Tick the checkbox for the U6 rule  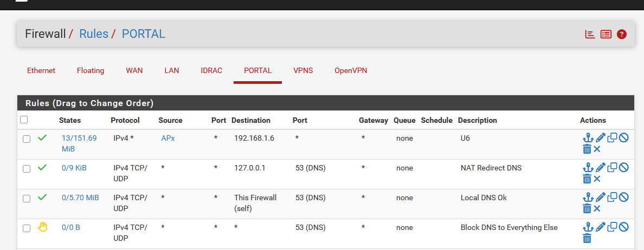[x=26, y=139]
